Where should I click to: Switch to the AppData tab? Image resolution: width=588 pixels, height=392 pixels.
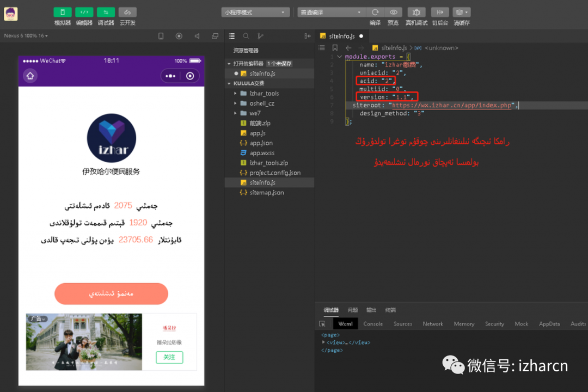549,324
